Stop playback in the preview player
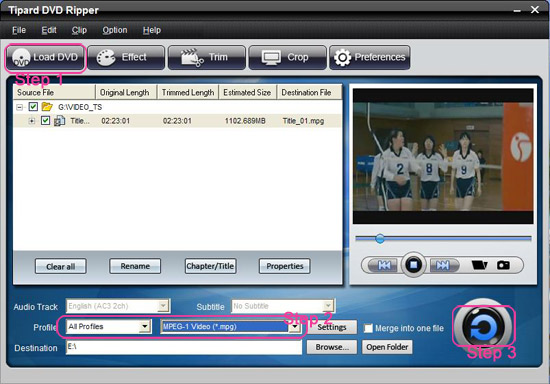Image resolution: width=550 pixels, height=384 pixels. point(414,264)
